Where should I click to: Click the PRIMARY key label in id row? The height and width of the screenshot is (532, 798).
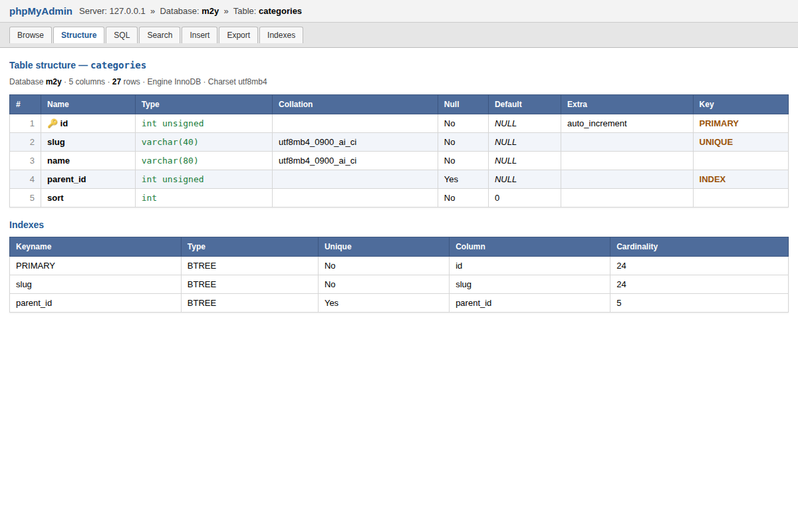click(x=719, y=123)
